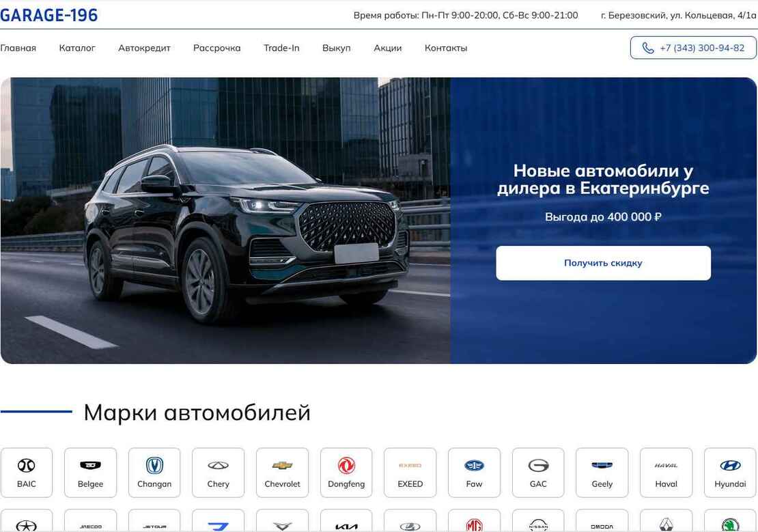This screenshot has width=758, height=532.
Task: Open the Каталог menu item
Action: [77, 48]
